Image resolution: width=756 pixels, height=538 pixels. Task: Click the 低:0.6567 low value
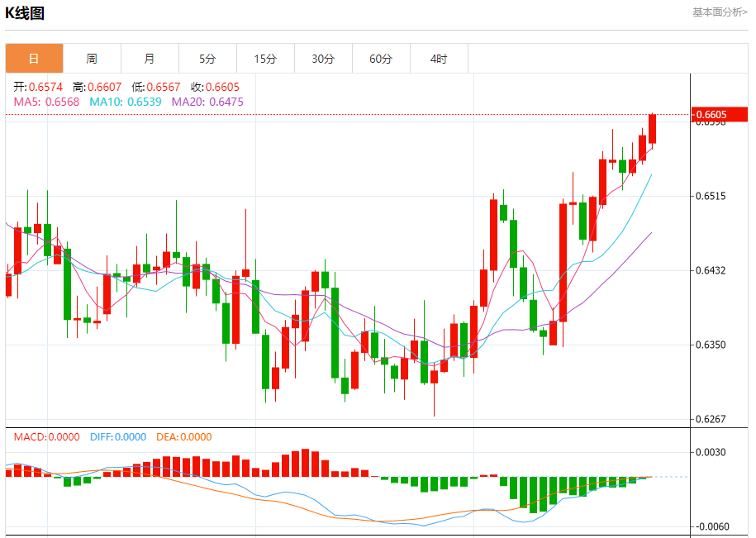tap(155, 88)
